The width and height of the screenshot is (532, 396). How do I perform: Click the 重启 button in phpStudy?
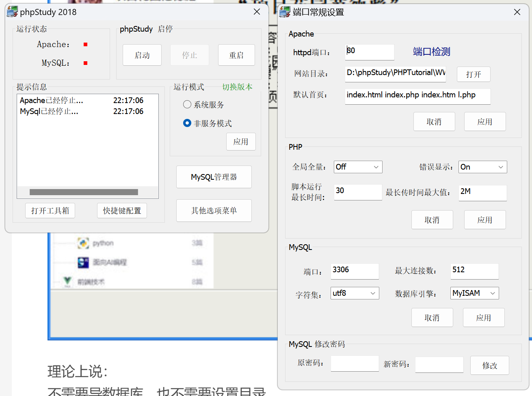pyautogui.click(x=236, y=55)
